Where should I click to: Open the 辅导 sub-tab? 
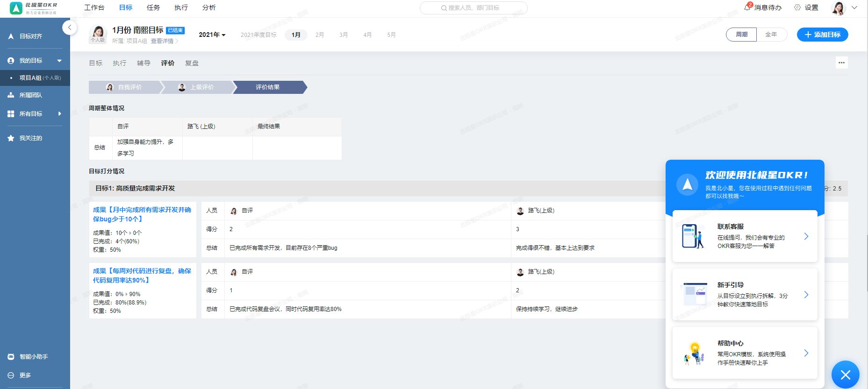[x=143, y=63]
